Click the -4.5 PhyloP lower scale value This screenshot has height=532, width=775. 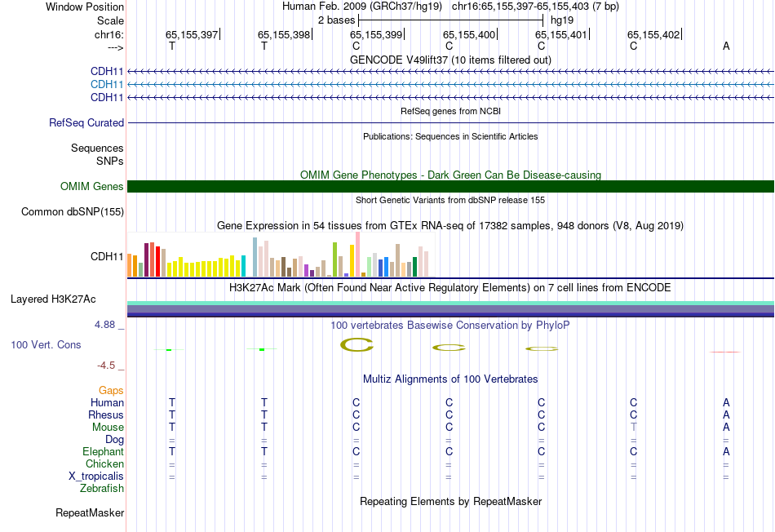point(106,366)
